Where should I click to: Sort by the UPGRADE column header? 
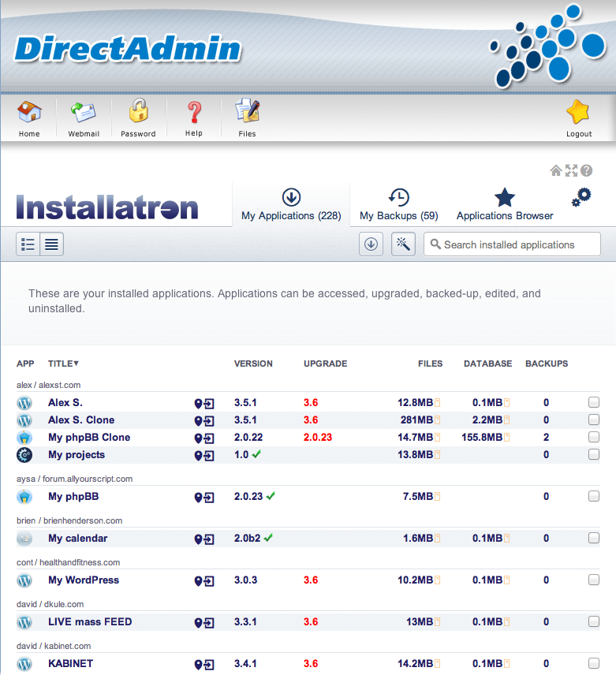(x=326, y=364)
